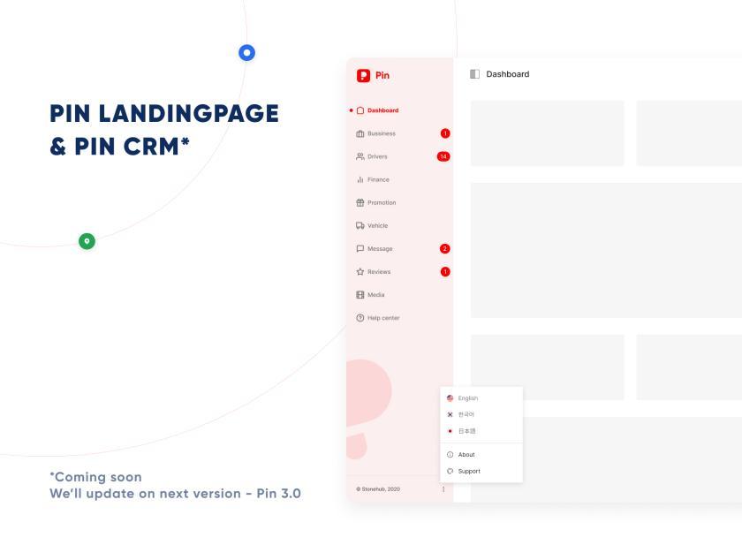The height and width of the screenshot is (560, 742).
Task: Click the red Pin logo icon
Action: 363,76
